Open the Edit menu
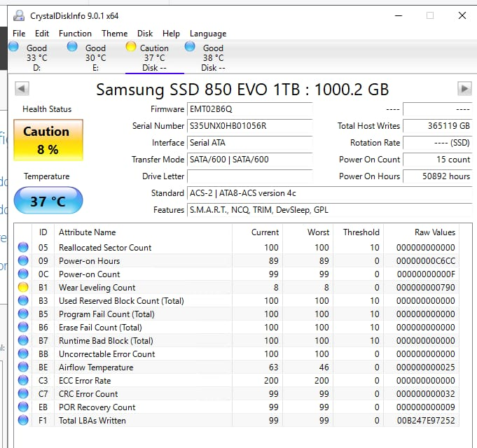 tap(42, 34)
